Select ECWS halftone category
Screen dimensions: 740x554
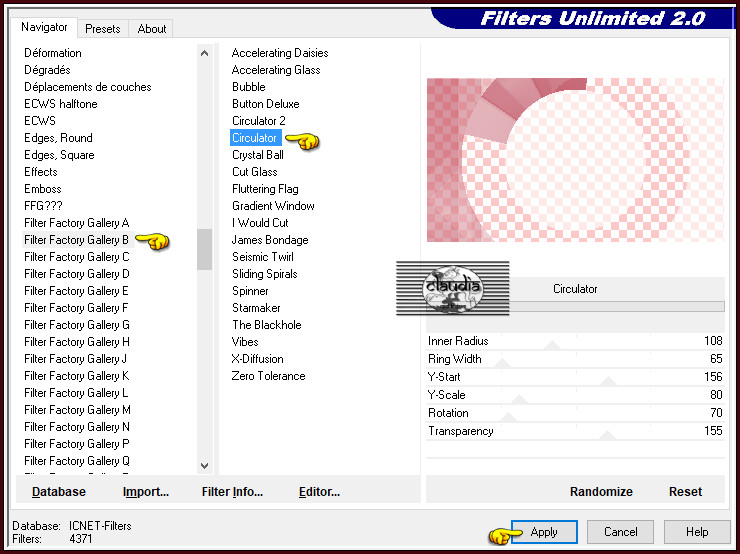click(61, 104)
